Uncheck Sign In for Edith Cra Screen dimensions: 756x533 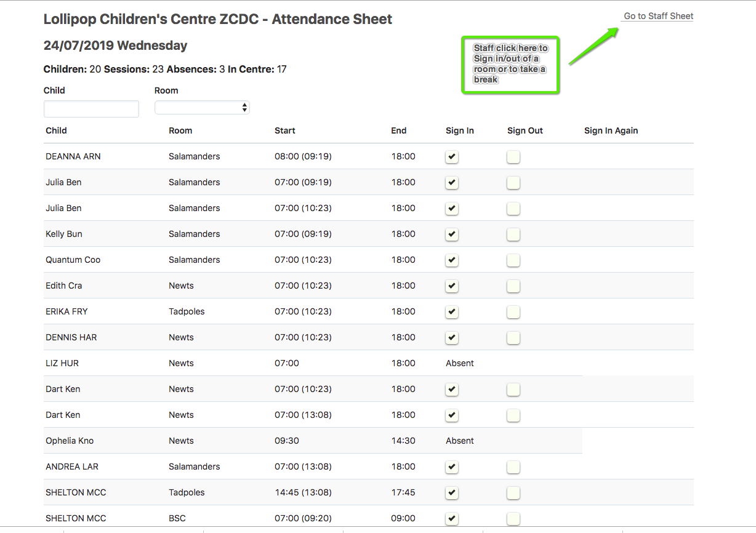coord(452,286)
